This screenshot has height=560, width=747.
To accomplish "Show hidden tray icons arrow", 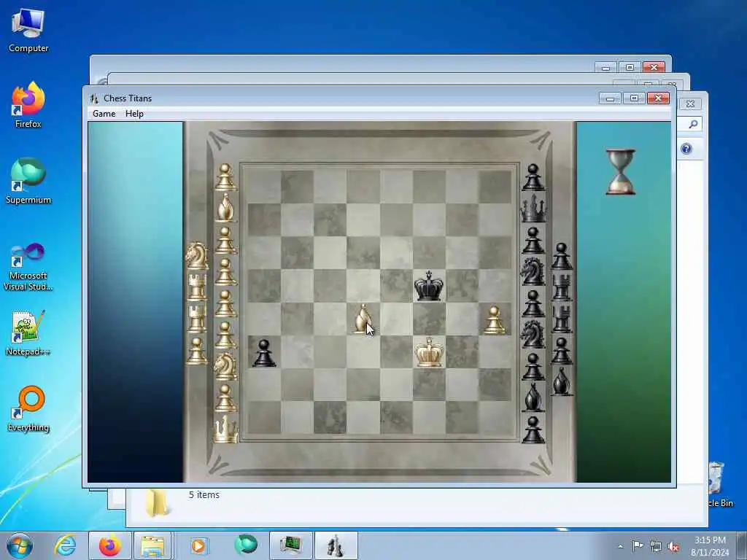I will click(620, 546).
